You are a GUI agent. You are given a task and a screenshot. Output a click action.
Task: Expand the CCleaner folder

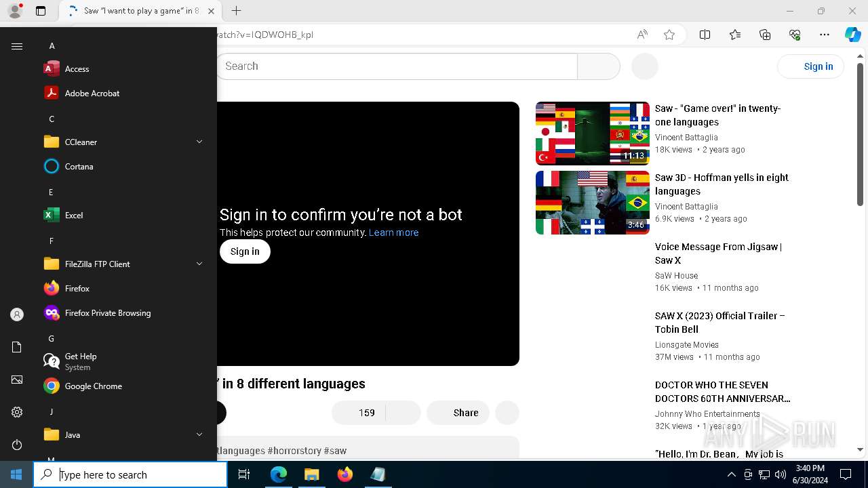199,142
